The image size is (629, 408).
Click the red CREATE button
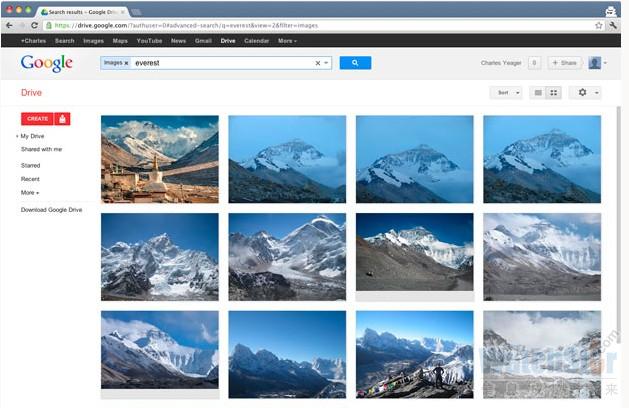[x=38, y=119]
